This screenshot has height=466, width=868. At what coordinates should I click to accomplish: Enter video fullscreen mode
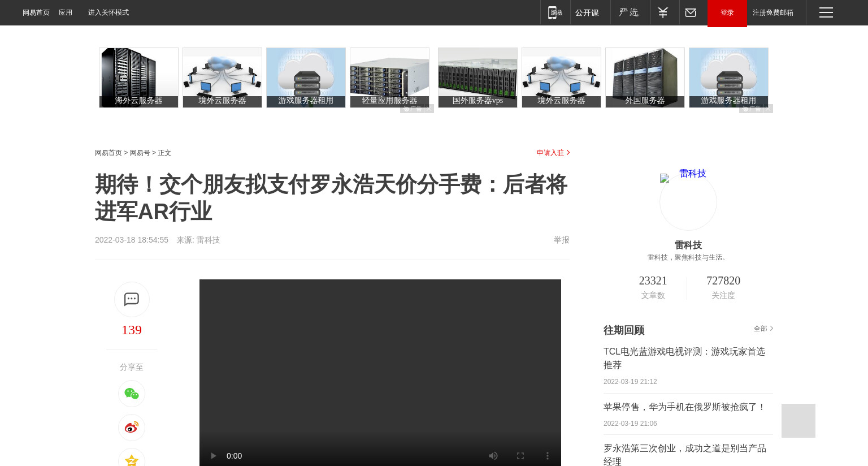520,456
